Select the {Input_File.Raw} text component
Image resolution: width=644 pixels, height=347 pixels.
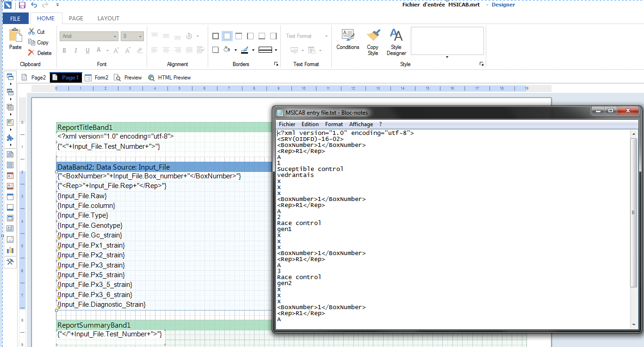tap(82, 196)
